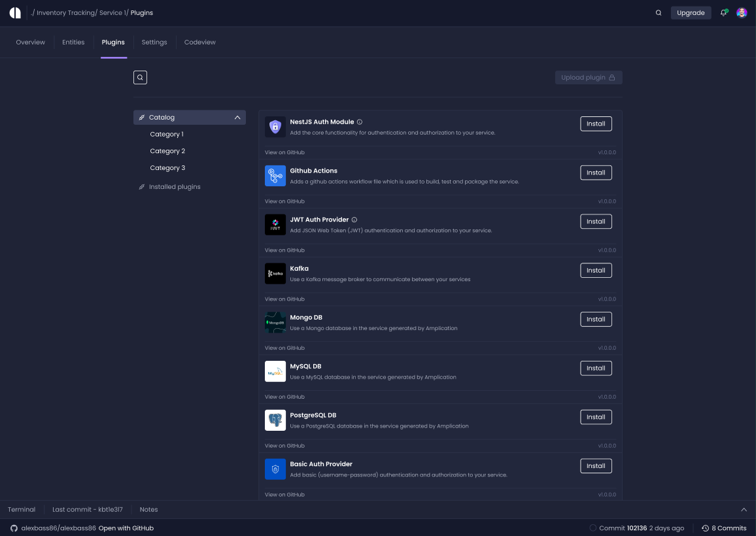Open the Codeview tab
This screenshot has width=756, height=536.
click(199, 42)
